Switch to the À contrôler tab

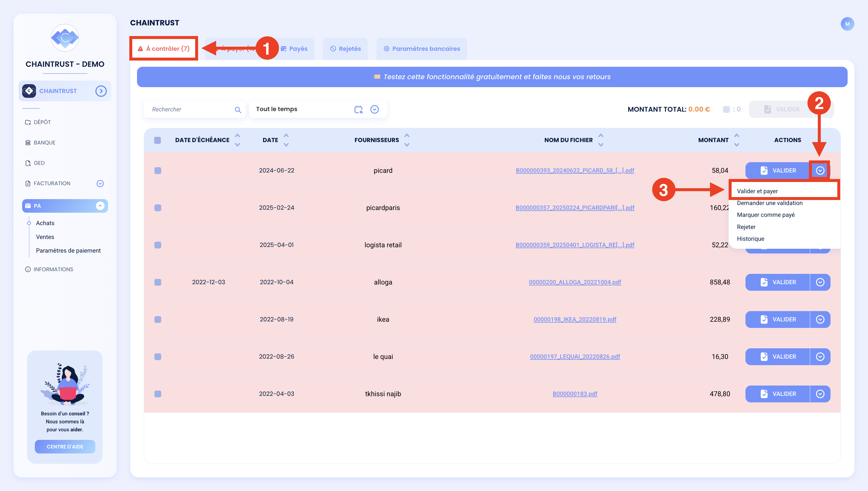coord(164,48)
